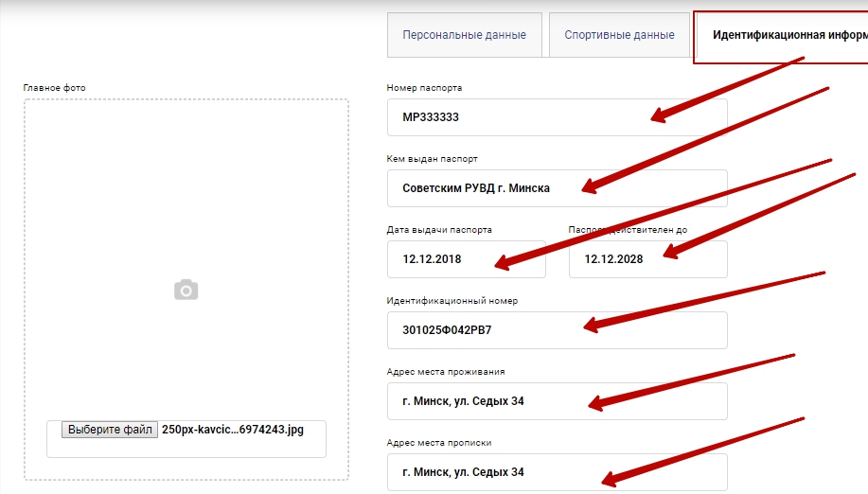Click the «Идентификационный номер» label text
The height and width of the screenshot is (494, 868).
[x=452, y=301]
